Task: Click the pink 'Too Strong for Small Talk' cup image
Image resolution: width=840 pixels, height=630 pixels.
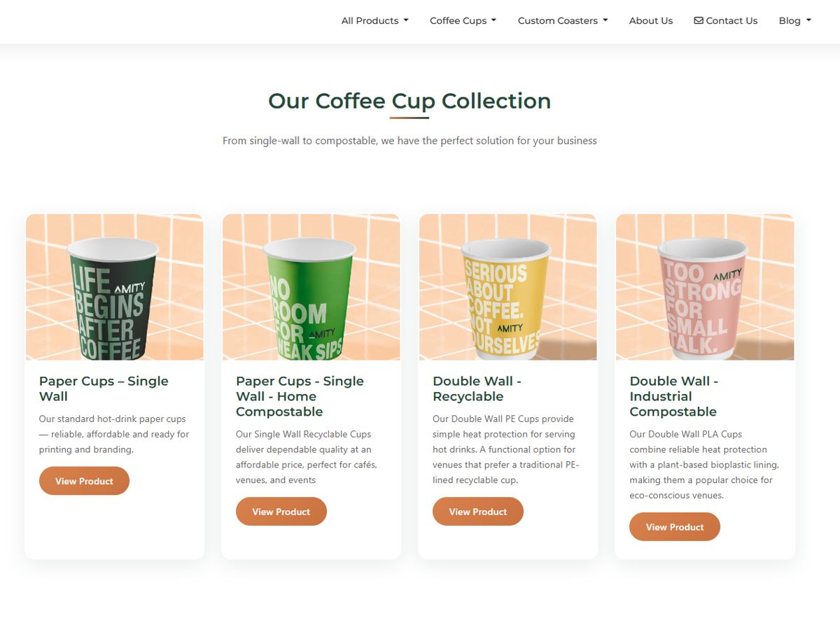Action: tap(705, 287)
